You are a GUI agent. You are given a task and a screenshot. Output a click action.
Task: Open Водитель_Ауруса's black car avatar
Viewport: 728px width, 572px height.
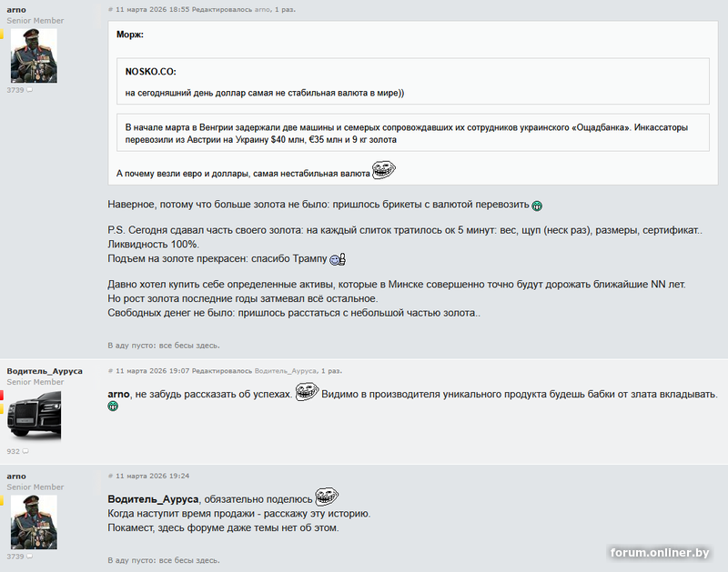(x=34, y=416)
